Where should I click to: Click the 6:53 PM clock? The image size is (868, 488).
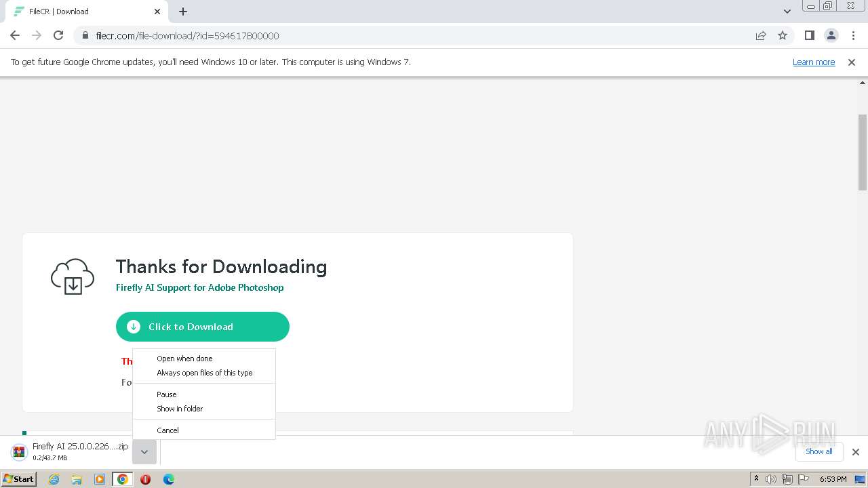click(833, 479)
